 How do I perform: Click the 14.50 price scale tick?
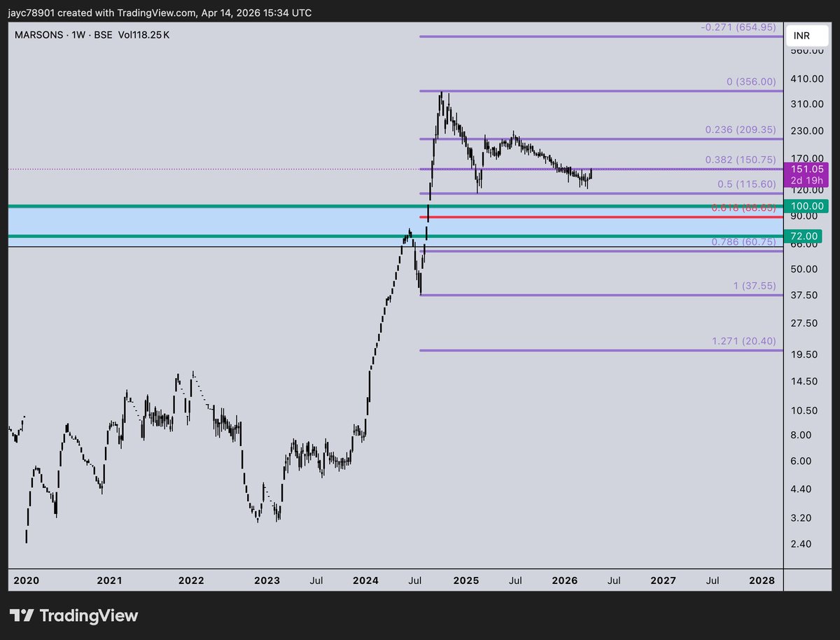tap(804, 382)
